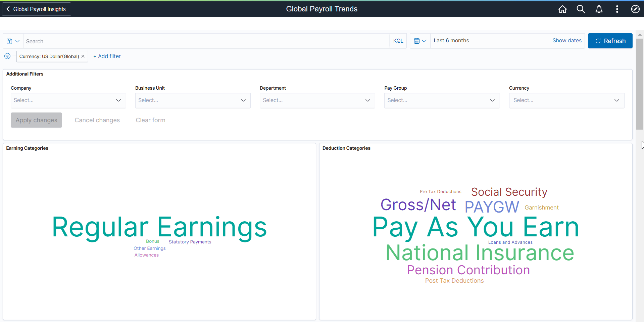The image size is (644, 322).
Task: Open the global search magnifier icon
Action: [581, 9]
